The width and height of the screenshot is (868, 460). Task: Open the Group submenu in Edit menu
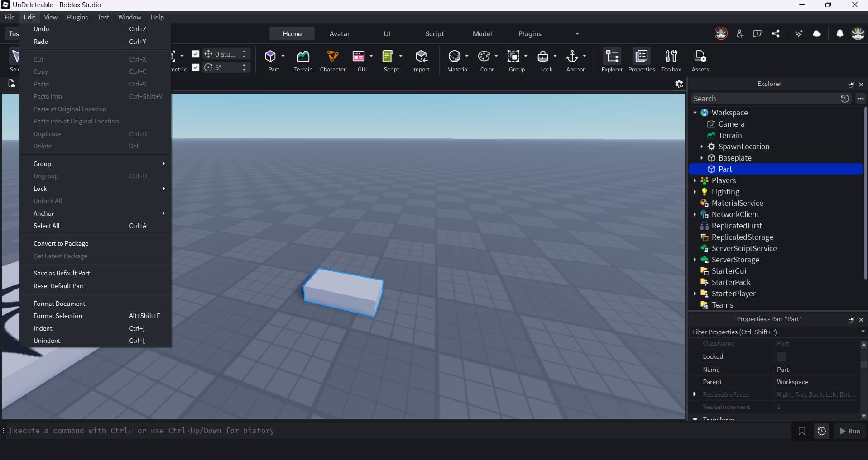96,164
